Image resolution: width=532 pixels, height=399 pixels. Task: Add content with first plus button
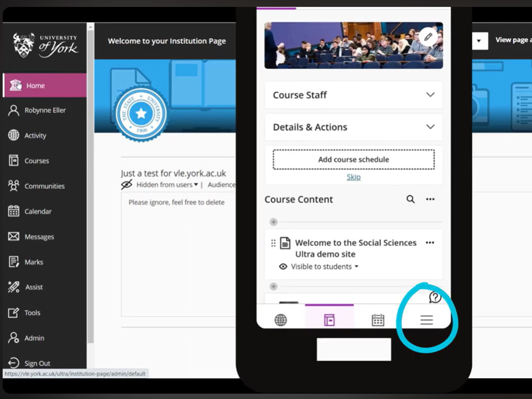tap(273, 222)
